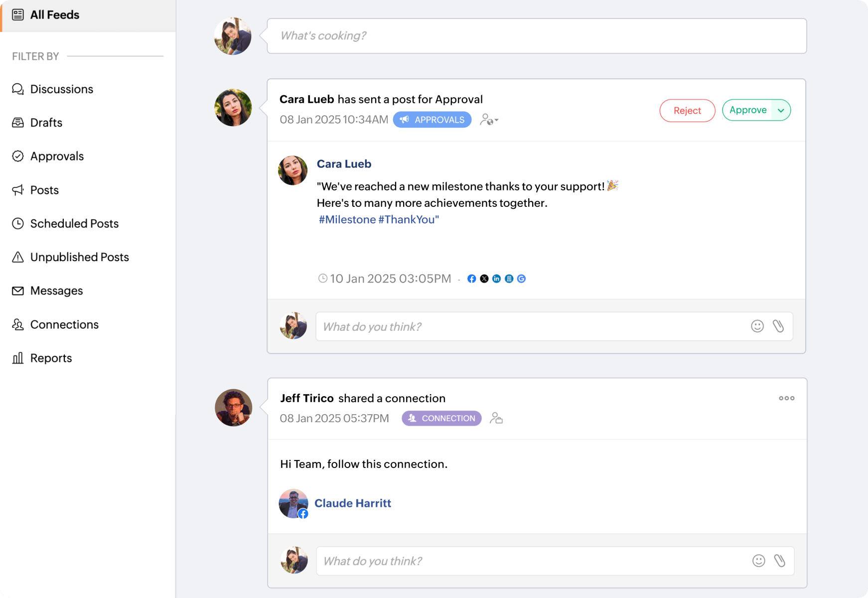
Task: Expand the audience visibility dropdown beside APPROVALS
Action: (x=489, y=120)
